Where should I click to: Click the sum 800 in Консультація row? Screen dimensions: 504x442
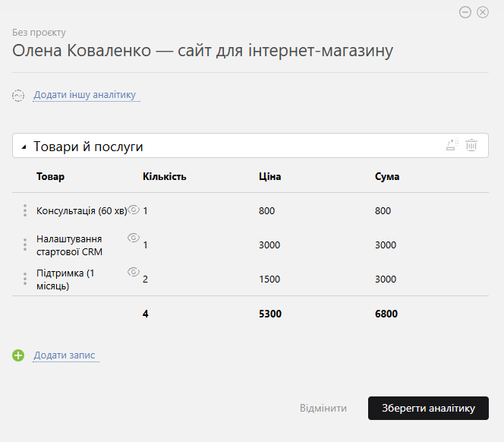point(383,210)
